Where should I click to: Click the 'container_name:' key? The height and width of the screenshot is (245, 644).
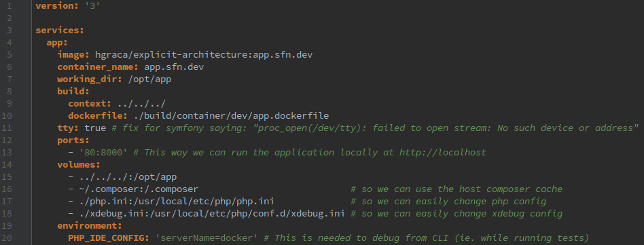pyautogui.click(x=98, y=67)
